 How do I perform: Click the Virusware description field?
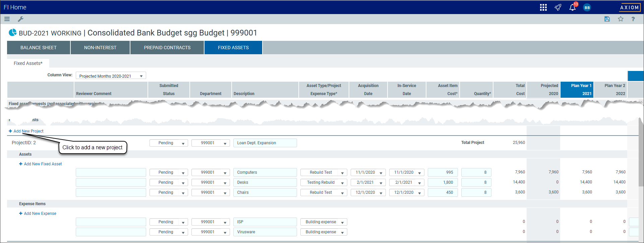(x=265, y=232)
